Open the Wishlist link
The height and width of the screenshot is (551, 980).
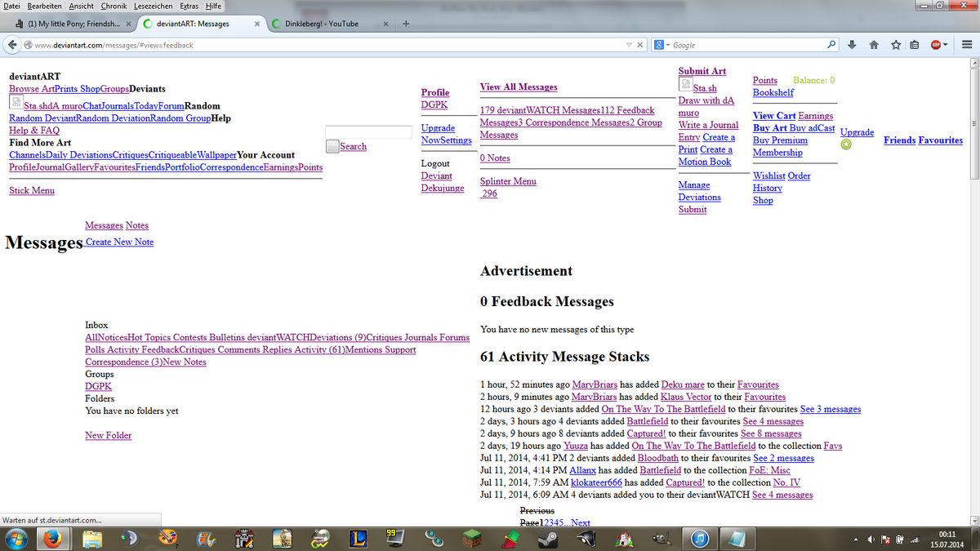coord(768,176)
